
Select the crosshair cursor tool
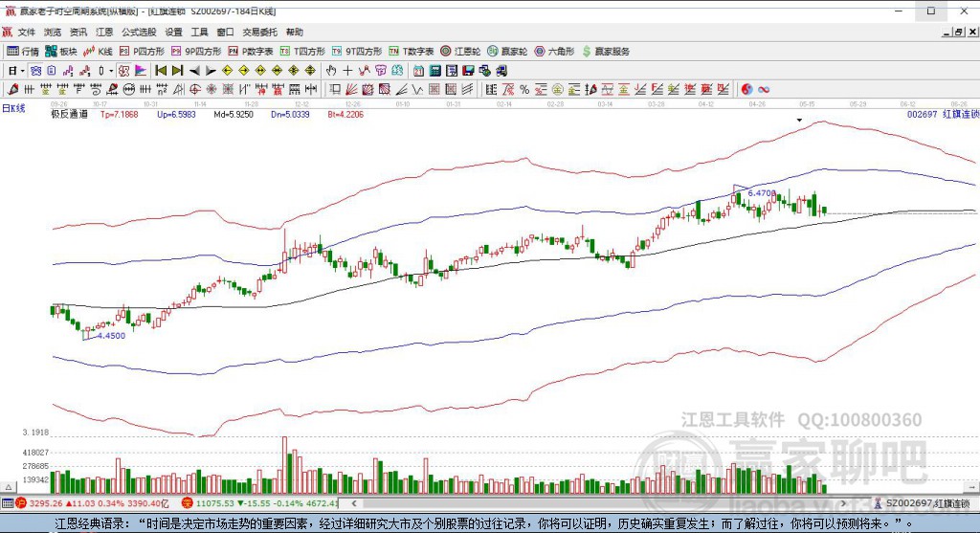click(x=347, y=71)
